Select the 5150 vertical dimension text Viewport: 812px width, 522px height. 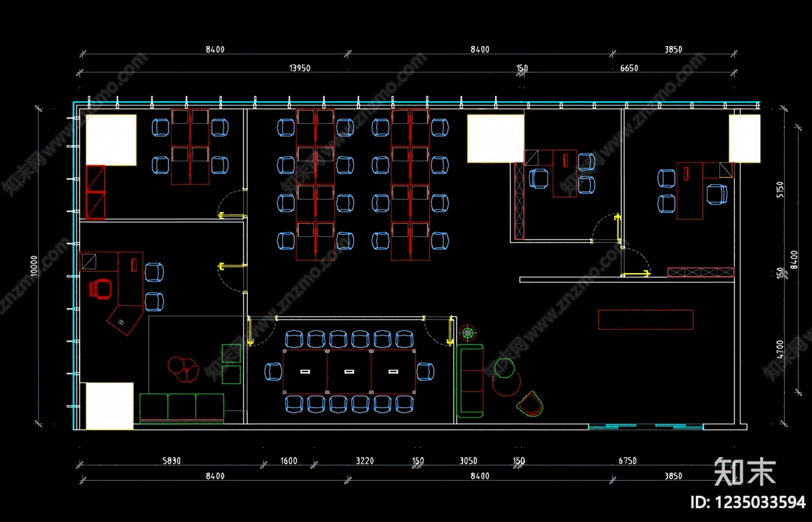coord(780,190)
